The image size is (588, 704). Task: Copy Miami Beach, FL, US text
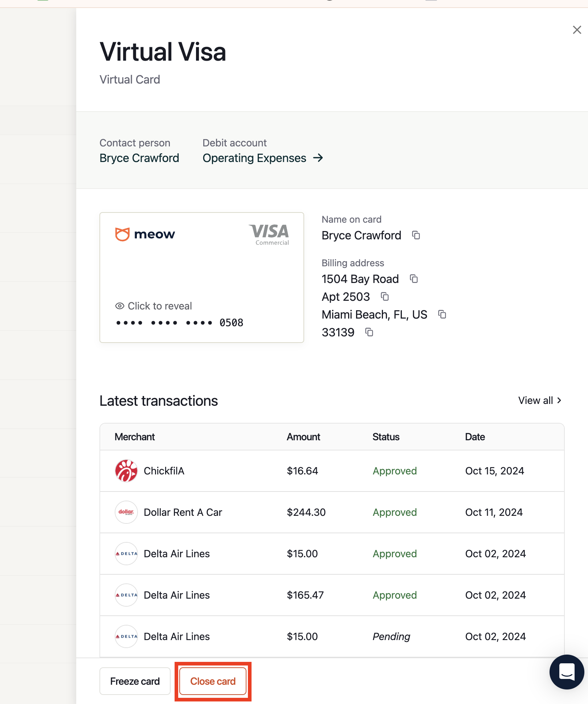click(442, 314)
